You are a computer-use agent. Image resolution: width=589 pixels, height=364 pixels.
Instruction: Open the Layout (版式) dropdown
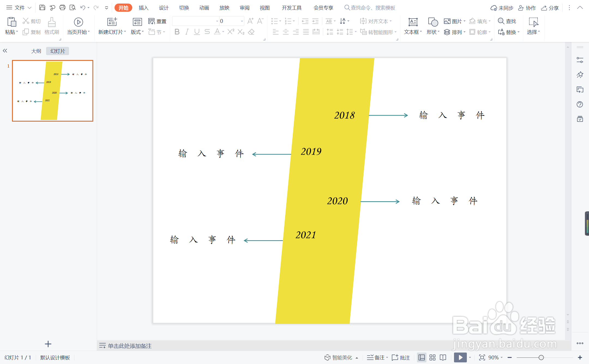click(x=137, y=32)
